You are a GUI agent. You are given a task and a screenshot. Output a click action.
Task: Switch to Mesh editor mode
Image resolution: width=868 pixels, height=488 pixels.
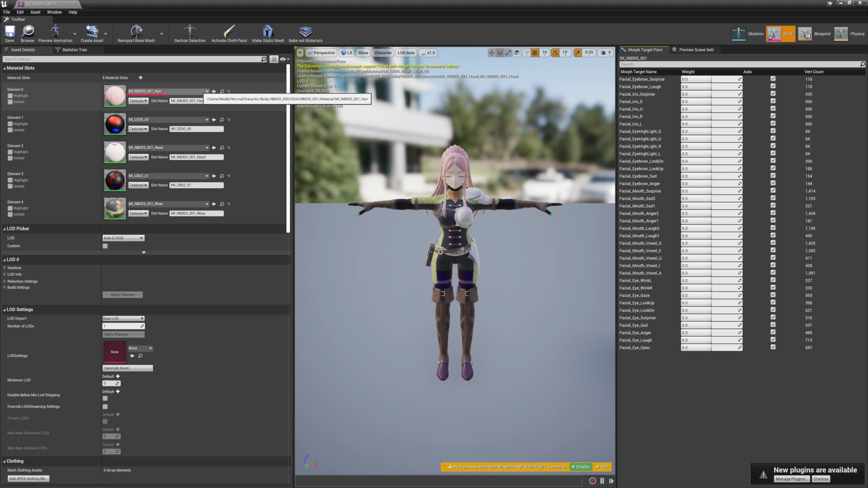[x=781, y=34]
